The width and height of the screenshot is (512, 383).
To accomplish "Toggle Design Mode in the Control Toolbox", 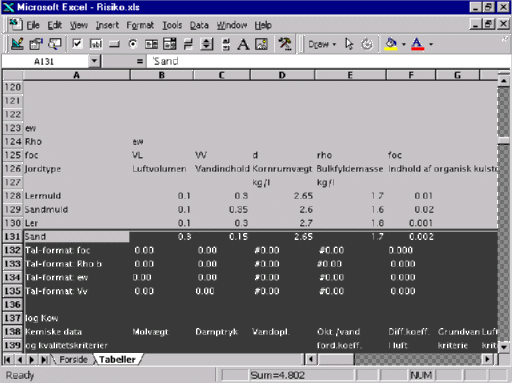I will pyautogui.click(x=17, y=44).
